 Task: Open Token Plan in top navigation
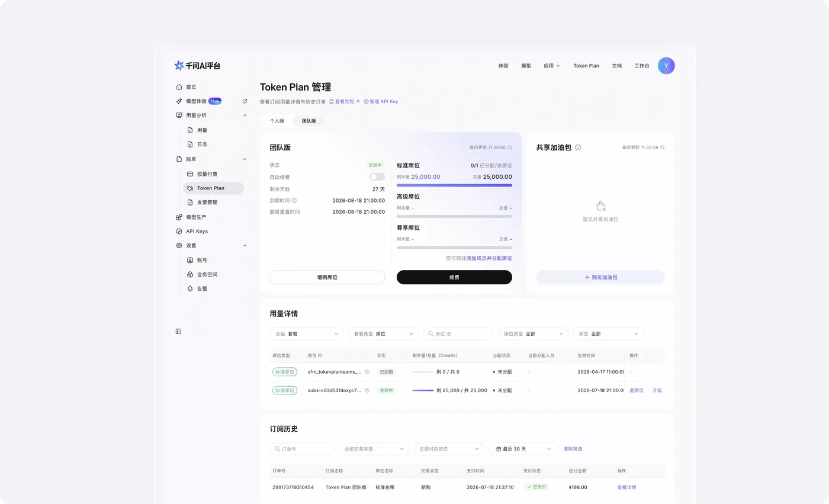click(x=586, y=66)
